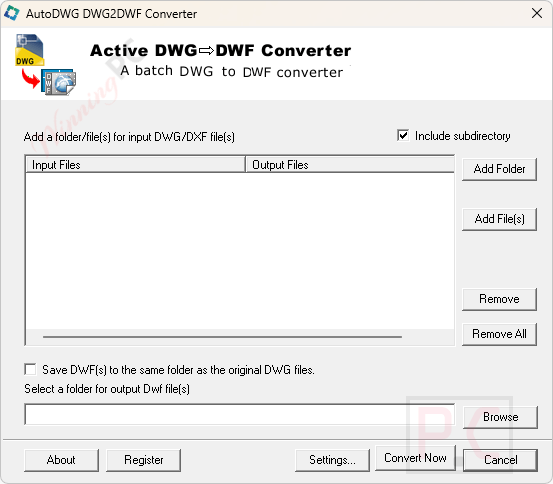The image size is (553, 484).
Task: Click the Add Folder button
Action: pyautogui.click(x=499, y=169)
